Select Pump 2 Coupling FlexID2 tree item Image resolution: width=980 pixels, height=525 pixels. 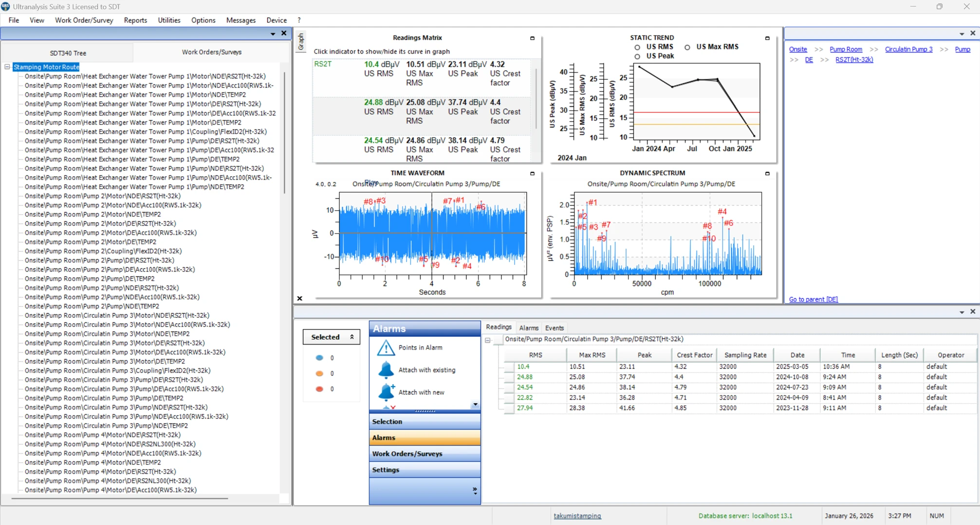pyautogui.click(x=103, y=251)
